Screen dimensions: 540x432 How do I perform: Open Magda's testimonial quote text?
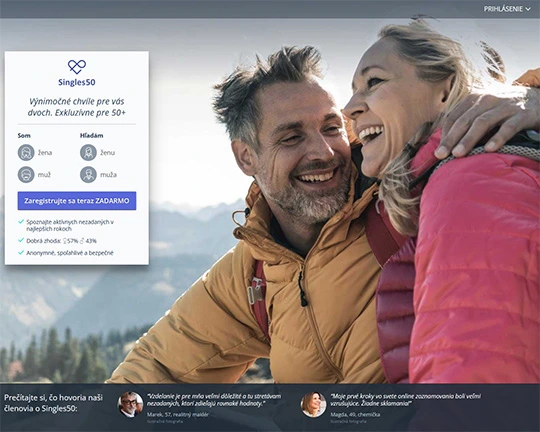[x=406, y=400]
